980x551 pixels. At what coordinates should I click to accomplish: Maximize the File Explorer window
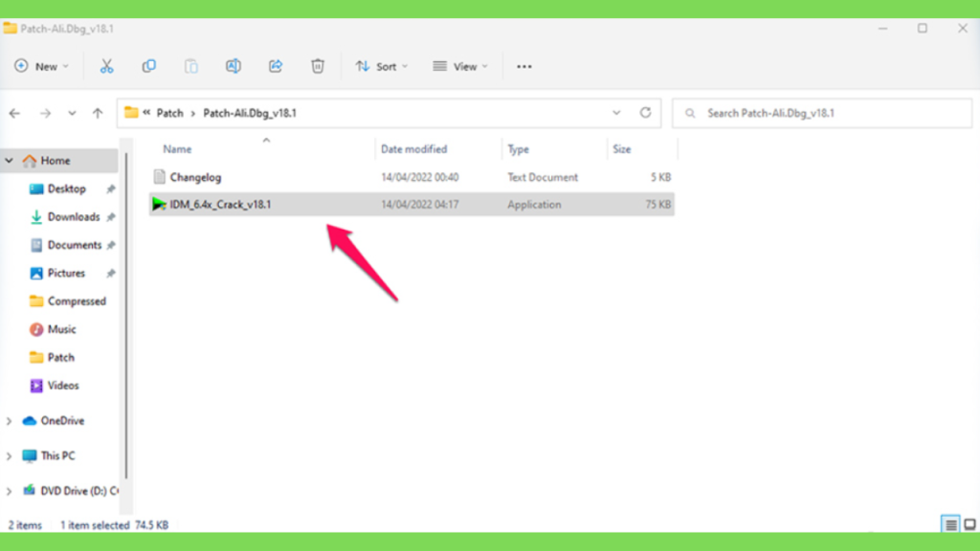tap(923, 28)
